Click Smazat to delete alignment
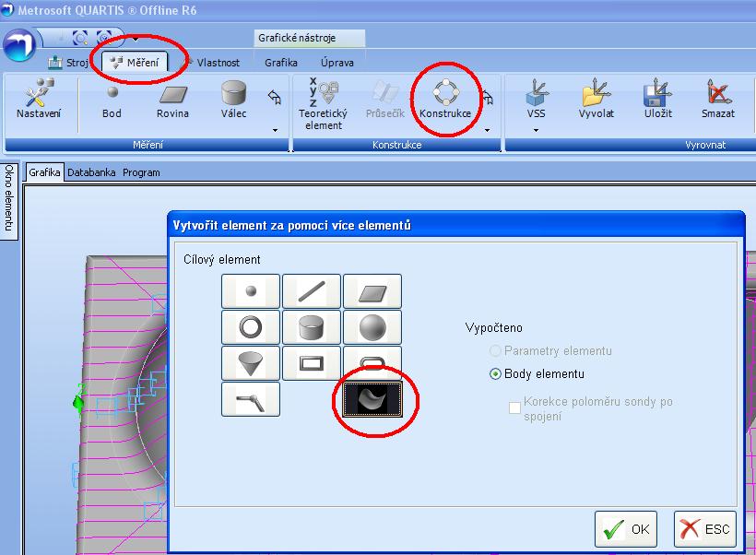756x555 pixels. 718,100
